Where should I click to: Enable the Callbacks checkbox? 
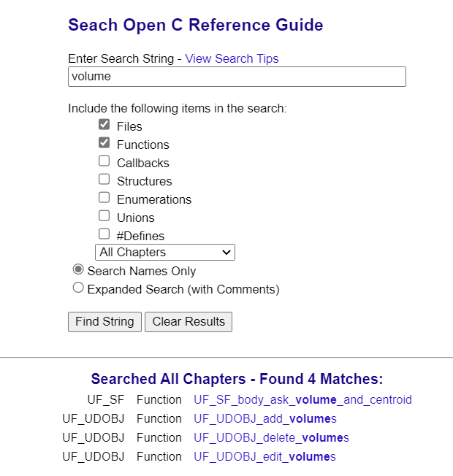coord(104,161)
